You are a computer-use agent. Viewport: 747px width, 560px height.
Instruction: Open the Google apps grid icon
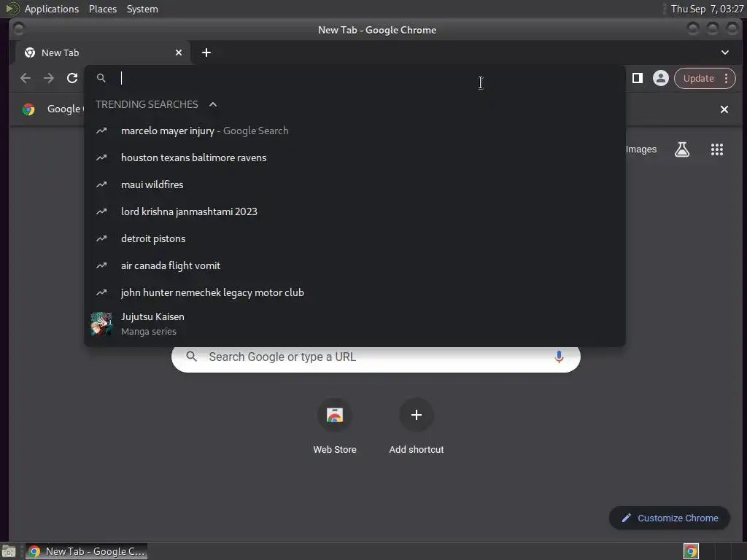pos(717,149)
